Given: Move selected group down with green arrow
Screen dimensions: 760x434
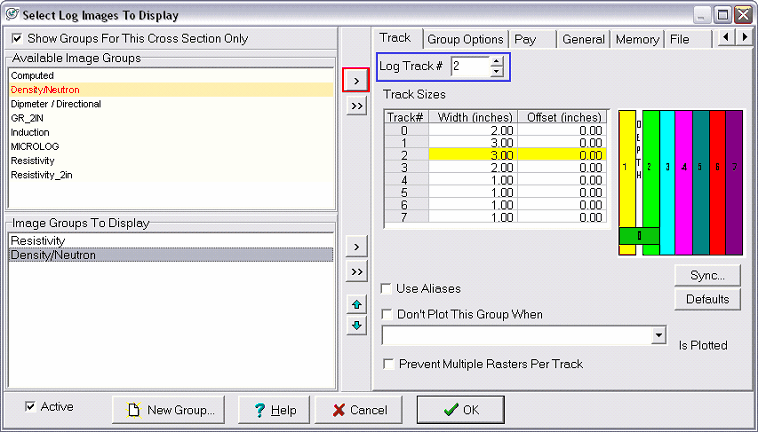Looking at the screenshot, I should (x=357, y=326).
